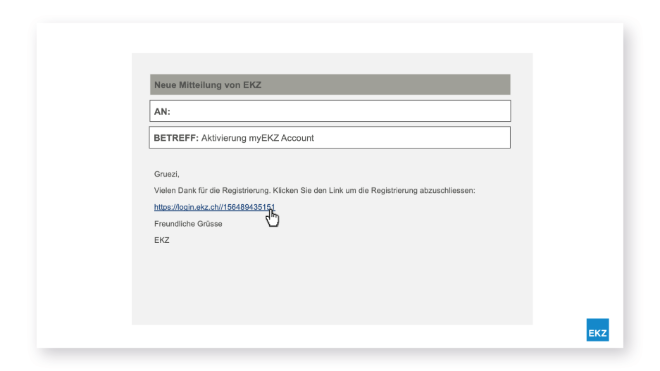The image size is (660, 371).
Task: Select the 'Aktivierung myEKZ Account' subject text
Action: point(257,138)
